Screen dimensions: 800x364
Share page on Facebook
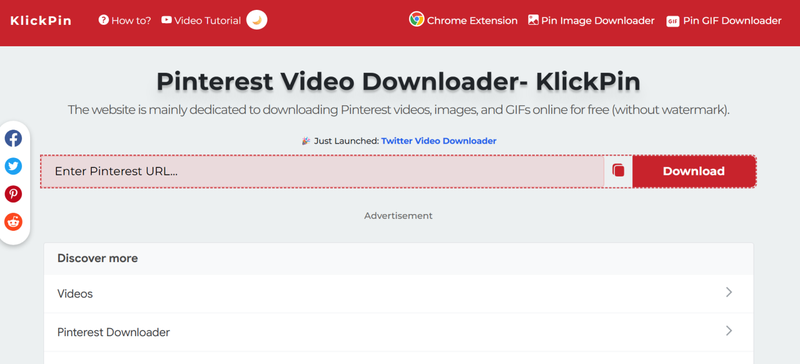13,138
